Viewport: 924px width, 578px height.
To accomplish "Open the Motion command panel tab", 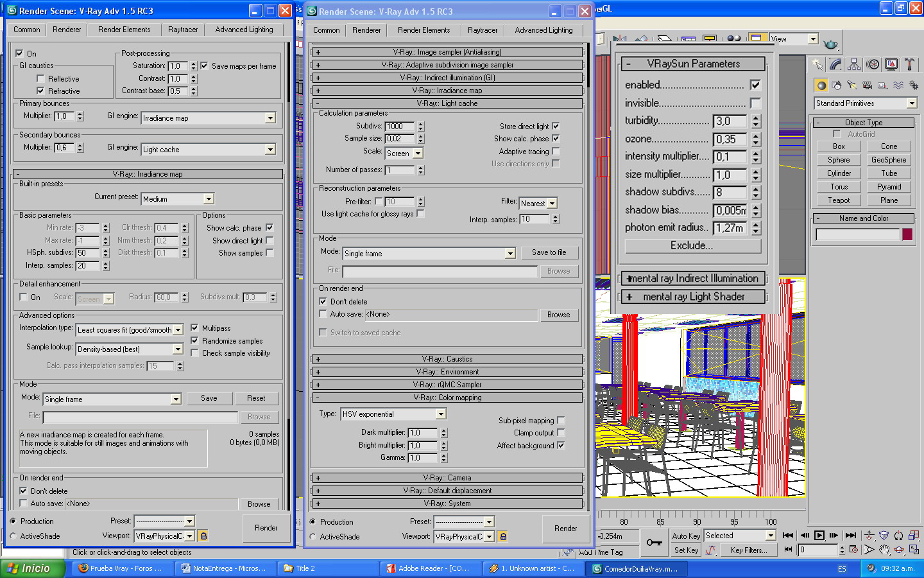I will (873, 64).
